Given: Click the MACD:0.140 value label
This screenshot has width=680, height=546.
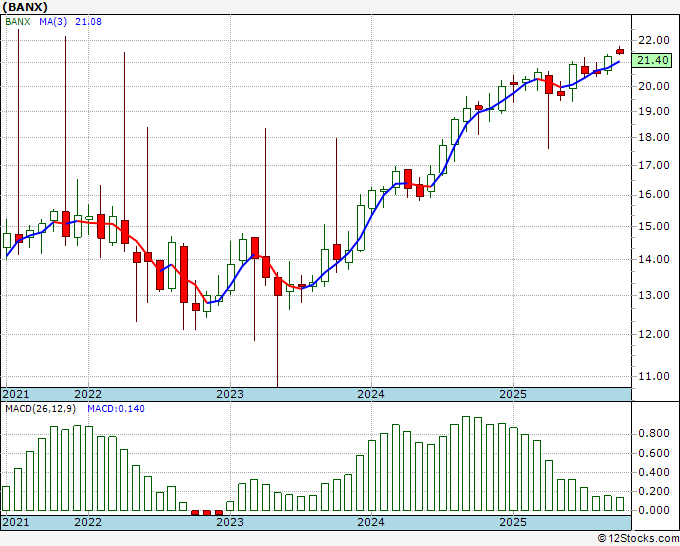Looking at the screenshot, I should coord(107,409).
